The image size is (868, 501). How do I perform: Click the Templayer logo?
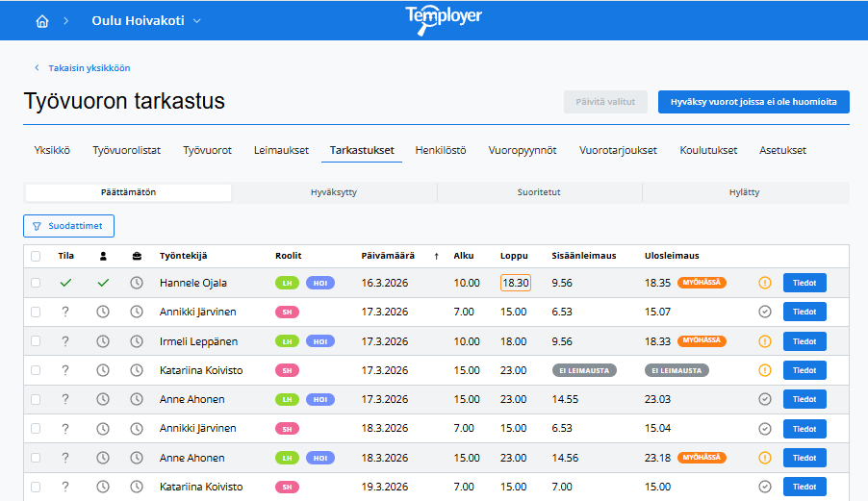click(x=444, y=20)
